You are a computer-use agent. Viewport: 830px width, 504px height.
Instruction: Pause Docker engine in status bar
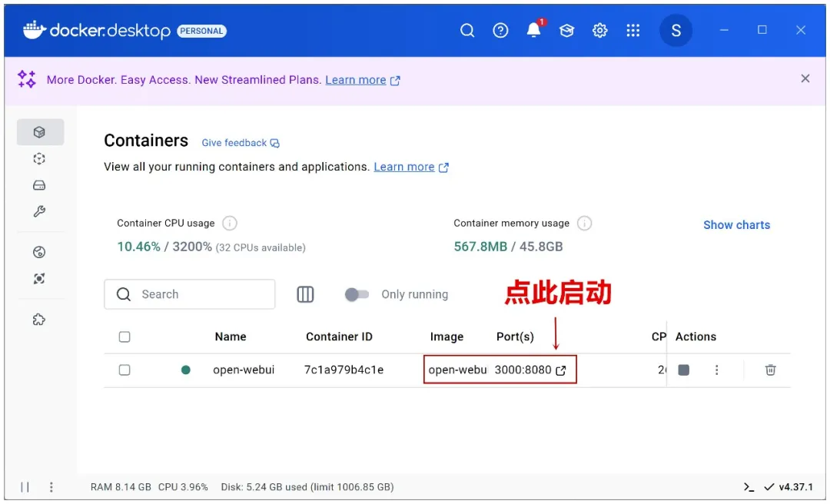(25, 487)
